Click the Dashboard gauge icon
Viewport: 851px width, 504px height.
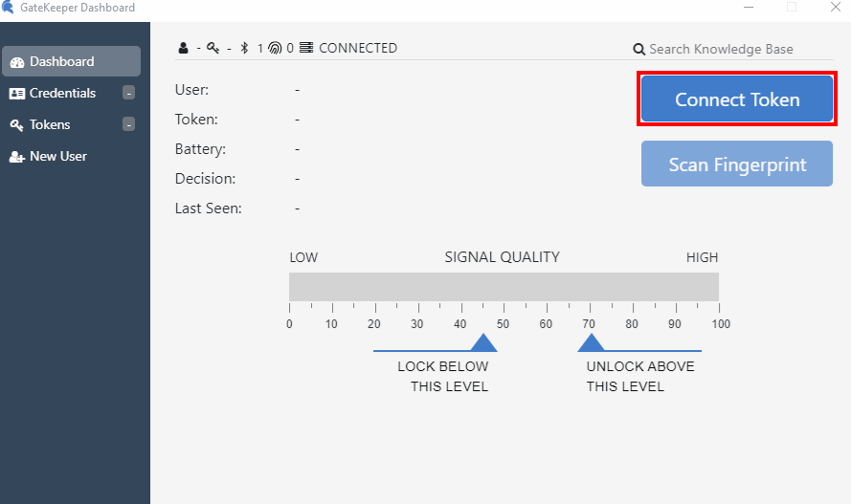point(17,62)
